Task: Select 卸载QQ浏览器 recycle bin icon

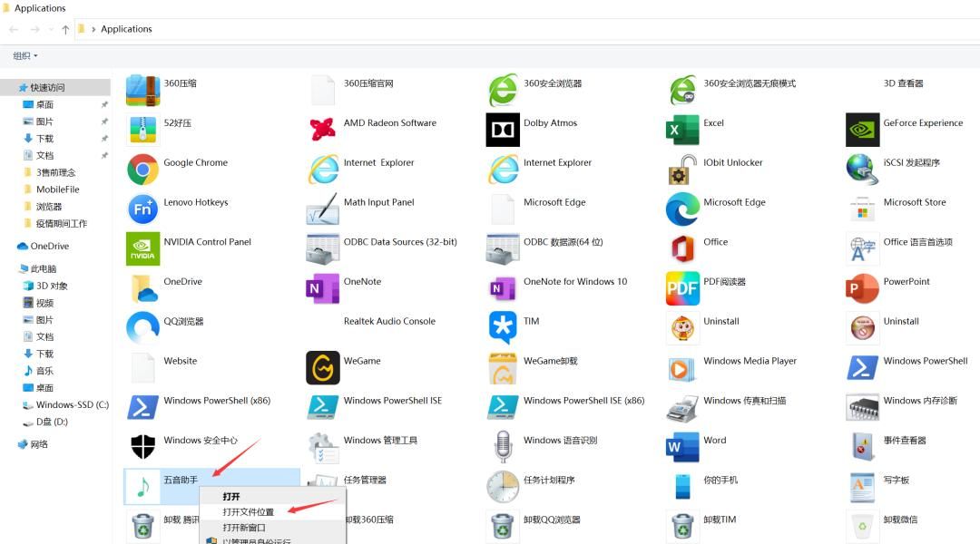Action: [x=503, y=527]
